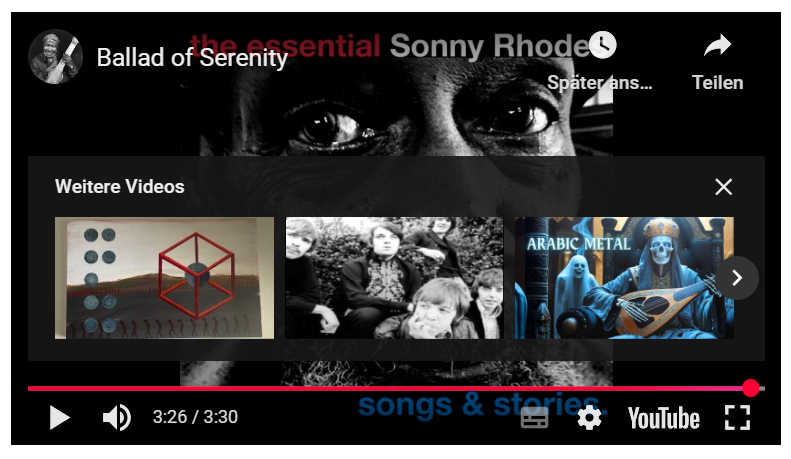Click the 'Später ans...' label
The image size is (791, 459).
click(x=600, y=82)
